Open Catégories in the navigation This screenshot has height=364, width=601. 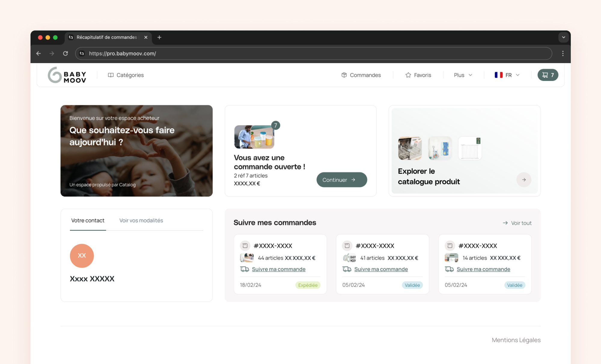(126, 75)
